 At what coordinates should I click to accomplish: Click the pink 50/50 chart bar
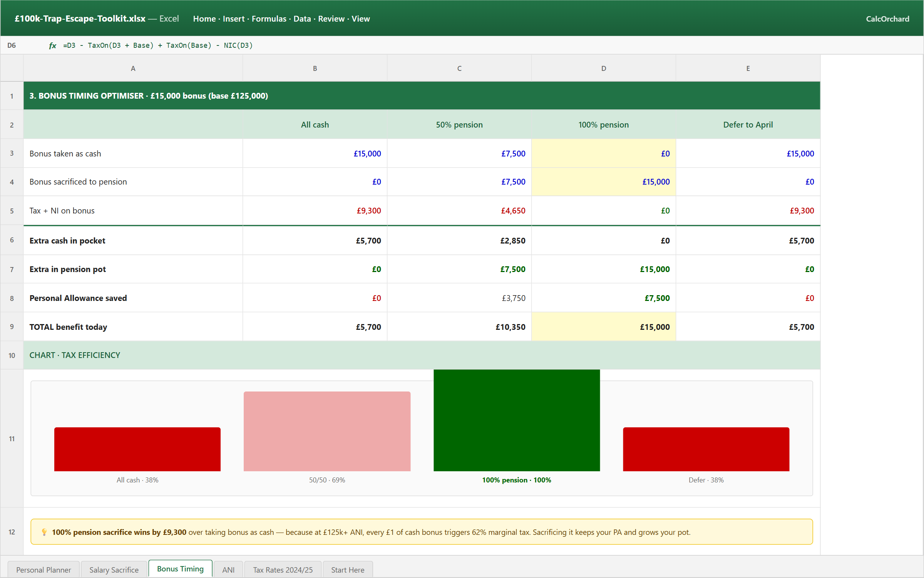coord(327,431)
